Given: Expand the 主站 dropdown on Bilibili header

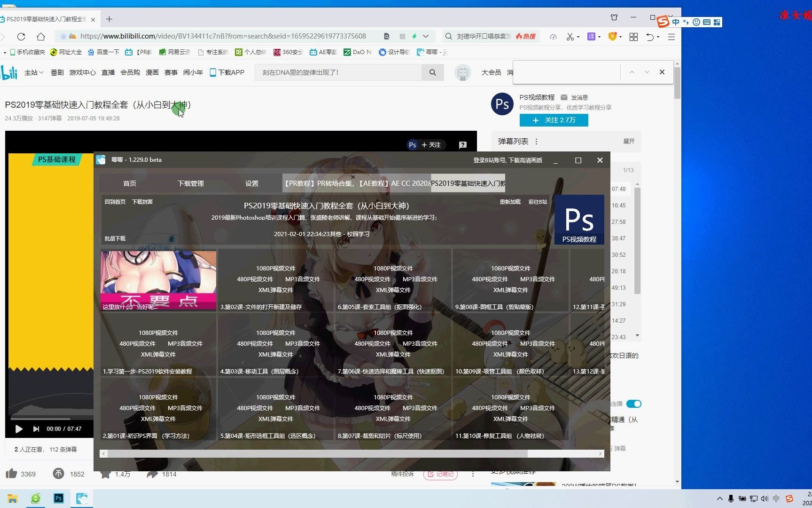Looking at the screenshot, I should pos(34,72).
